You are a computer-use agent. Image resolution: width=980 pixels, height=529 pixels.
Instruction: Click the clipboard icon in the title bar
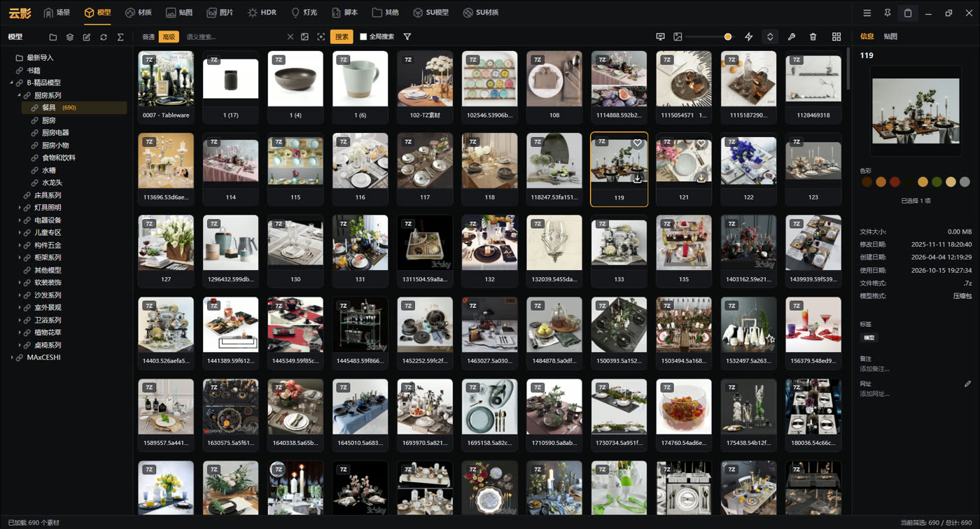click(x=908, y=13)
